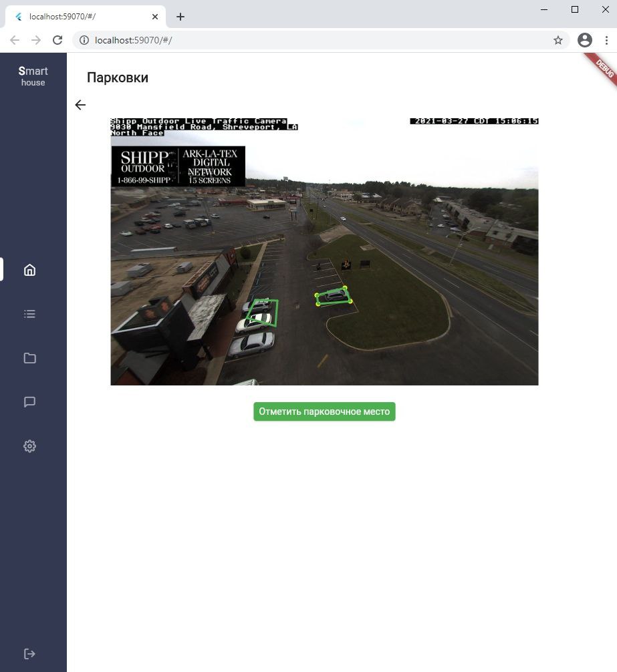
Task: Open the list view sidebar icon
Action: pyautogui.click(x=29, y=314)
